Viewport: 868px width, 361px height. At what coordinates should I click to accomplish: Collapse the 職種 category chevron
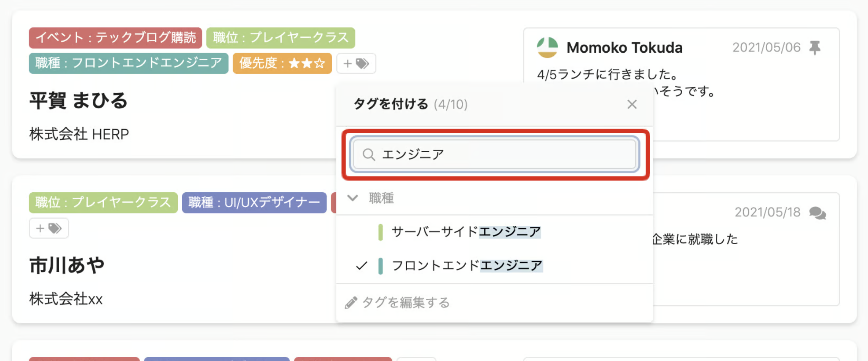(352, 198)
